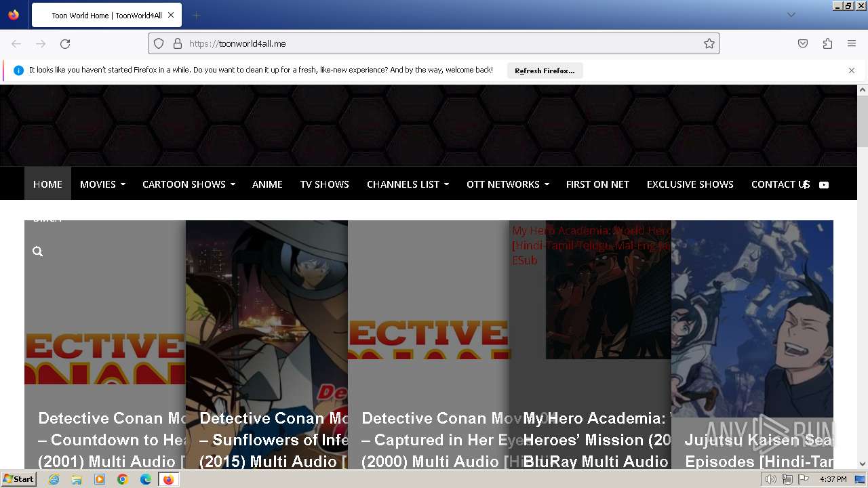Click the Firefox forward arrow
Screen dimensions: 868x488
pos(41,43)
